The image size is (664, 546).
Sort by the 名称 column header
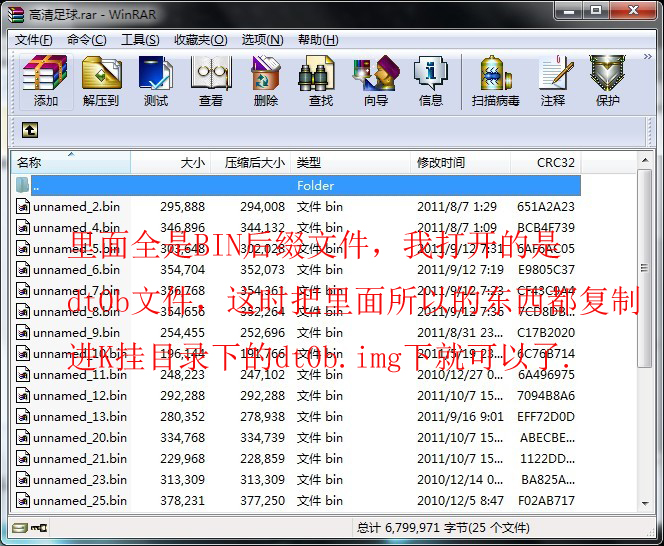(x=71, y=162)
